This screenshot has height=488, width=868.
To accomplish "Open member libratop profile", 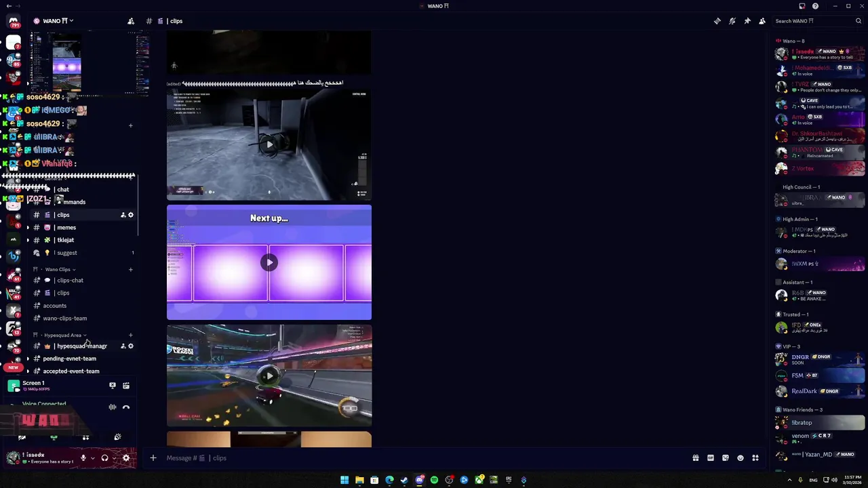I will 821,422.
